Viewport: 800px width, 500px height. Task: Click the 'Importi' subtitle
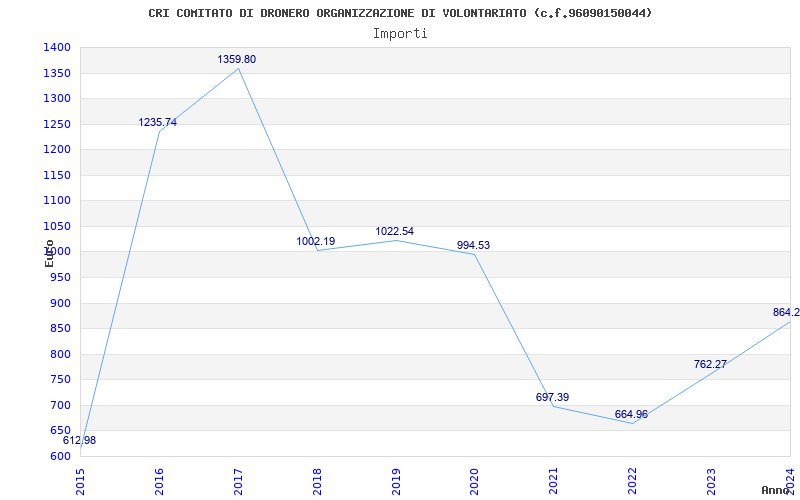click(x=400, y=34)
